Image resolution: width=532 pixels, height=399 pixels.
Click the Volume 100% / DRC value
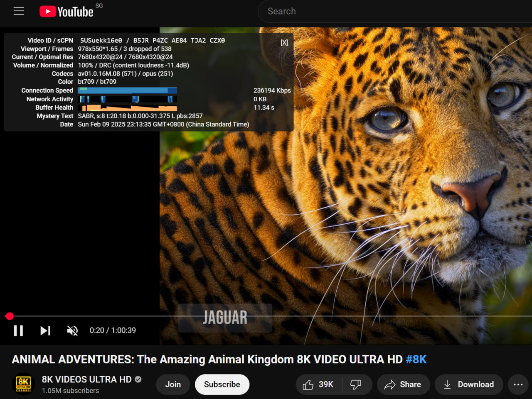pyautogui.click(x=133, y=65)
